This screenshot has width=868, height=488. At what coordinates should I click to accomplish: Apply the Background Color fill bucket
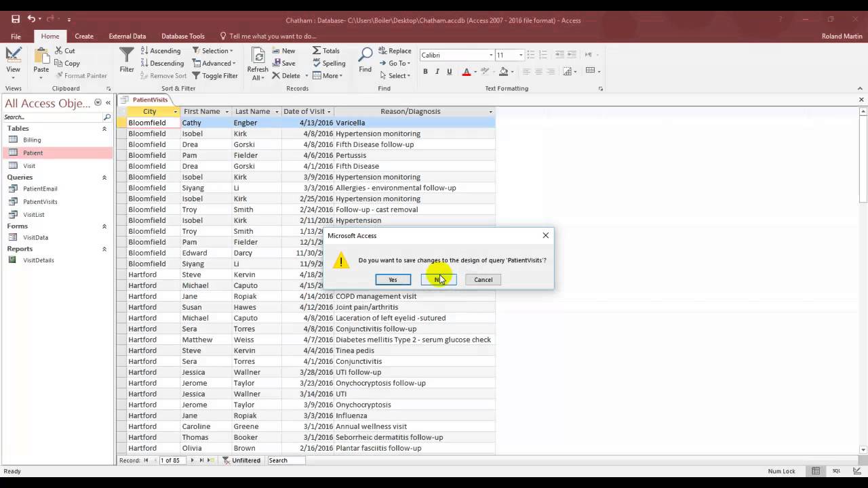[503, 71]
